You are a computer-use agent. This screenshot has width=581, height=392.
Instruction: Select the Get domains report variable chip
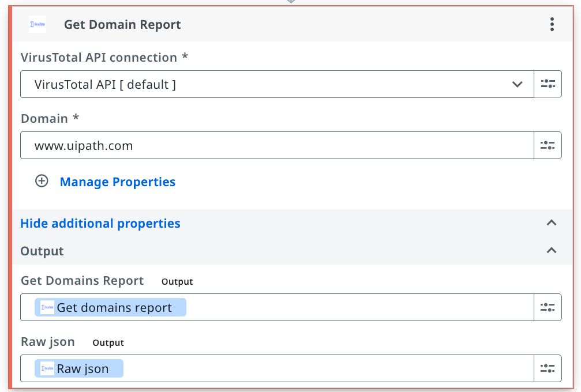(110, 308)
